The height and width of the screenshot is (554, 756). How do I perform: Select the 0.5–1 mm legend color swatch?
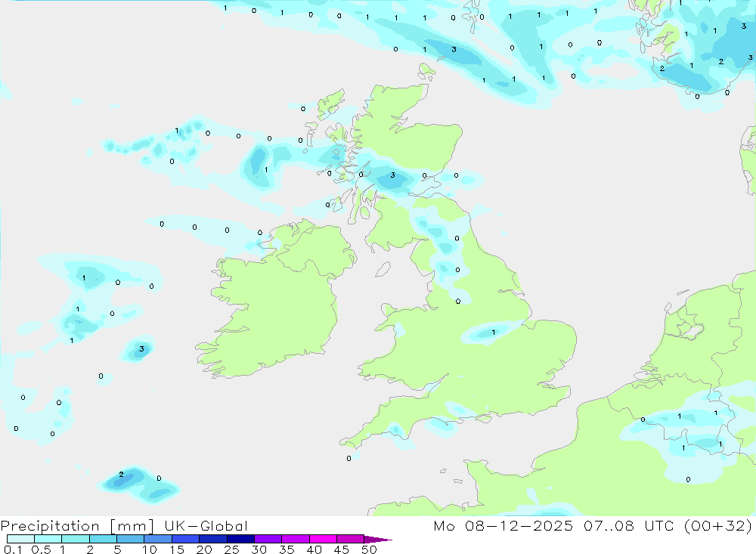[x=48, y=539]
